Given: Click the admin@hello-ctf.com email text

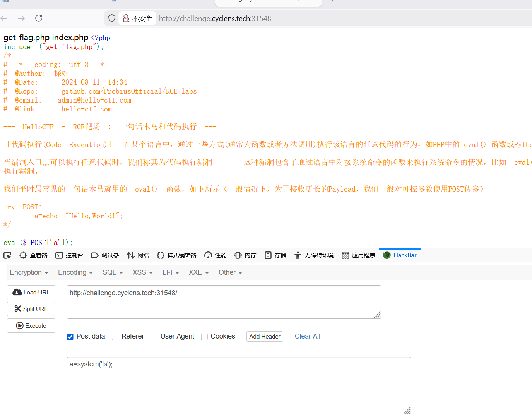Looking at the screenshot, I should (x=94, y=100).
